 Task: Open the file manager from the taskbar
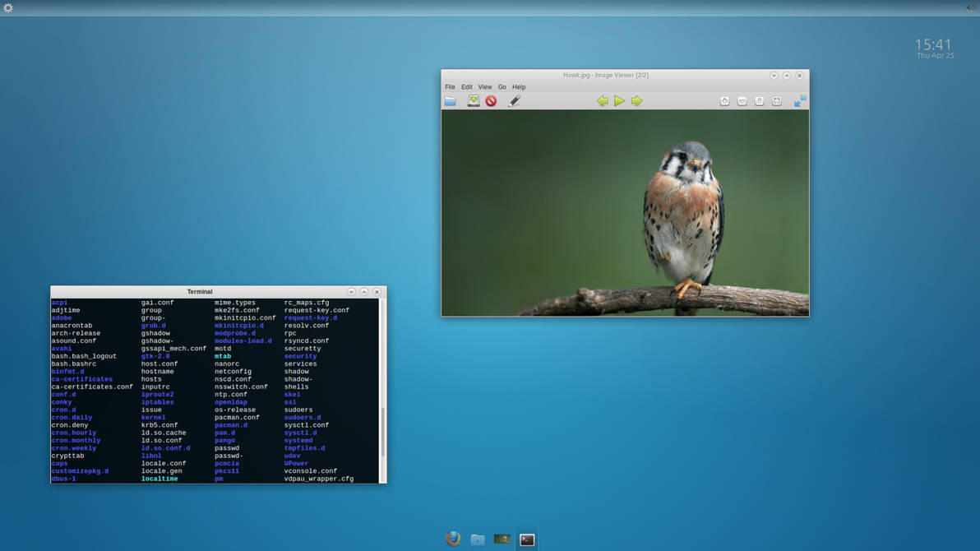478,539
